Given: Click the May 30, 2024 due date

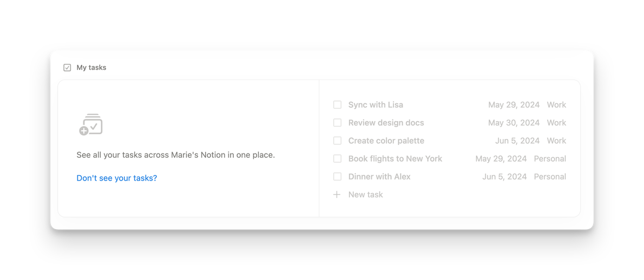Looking at the screenshot, I should point(514,123).
